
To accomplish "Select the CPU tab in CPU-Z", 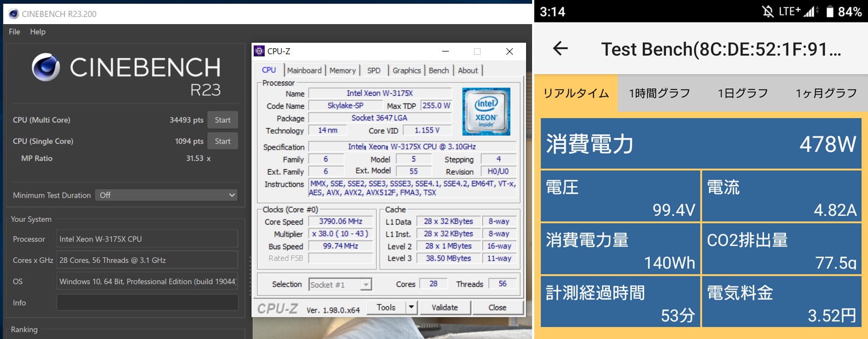I will coord(269,70).
